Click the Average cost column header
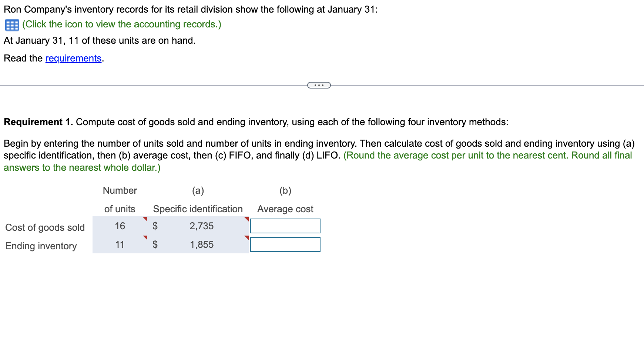 285,209
